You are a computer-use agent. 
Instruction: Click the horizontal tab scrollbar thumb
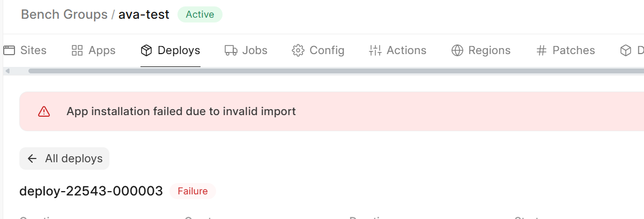click(336, 71)
